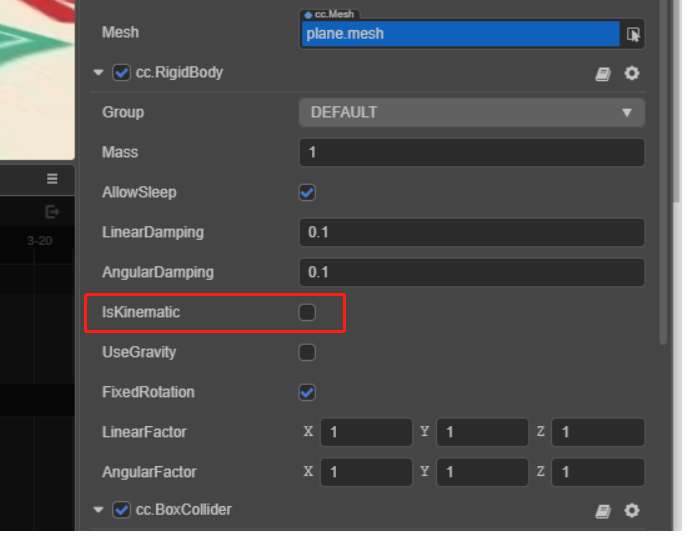Open the Group DEFAULT dropdown

471,112
